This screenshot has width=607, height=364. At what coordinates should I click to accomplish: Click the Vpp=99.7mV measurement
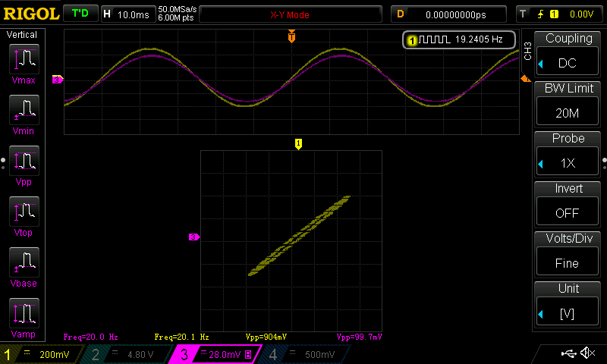click(359, 337)
